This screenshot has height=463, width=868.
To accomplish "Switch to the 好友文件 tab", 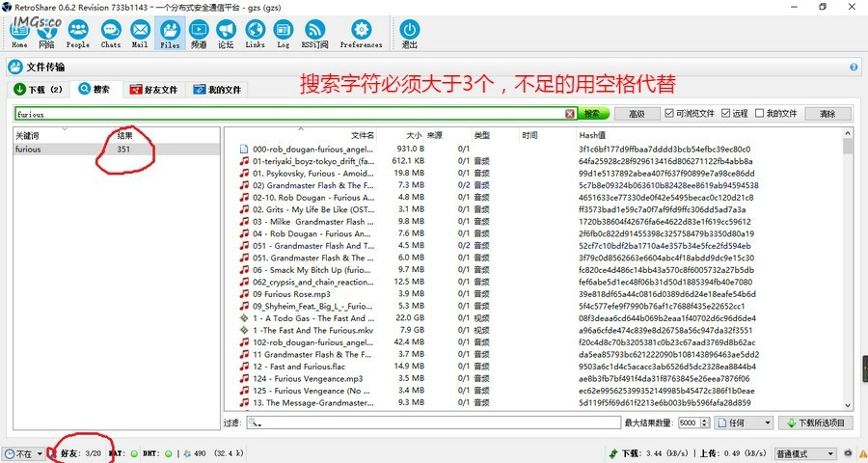I will click(x=153, y=89).
